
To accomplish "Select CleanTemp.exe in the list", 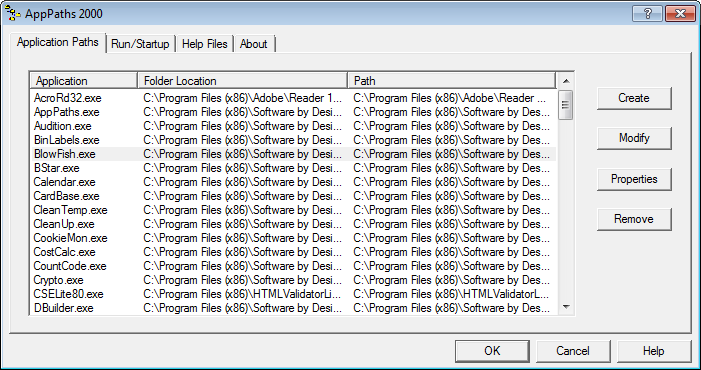I will point(293,210).
